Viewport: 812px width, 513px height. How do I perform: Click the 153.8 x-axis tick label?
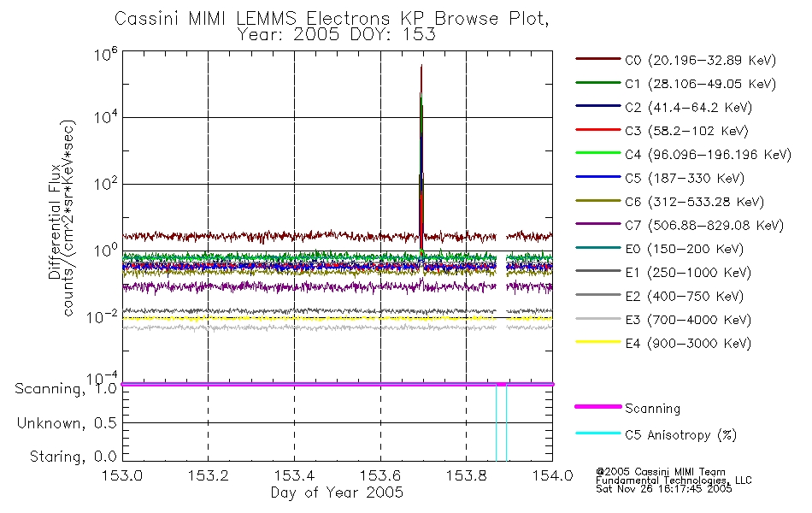pos(466,475)
